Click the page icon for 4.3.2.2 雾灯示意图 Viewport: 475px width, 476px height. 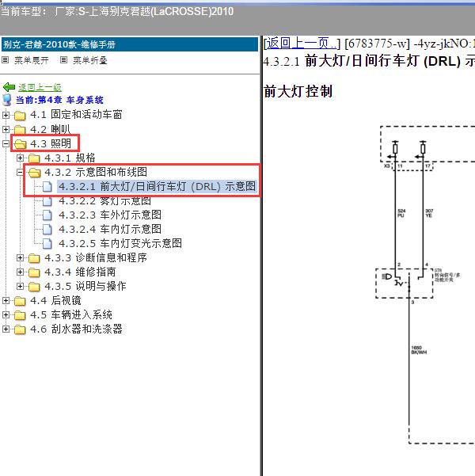(x=47, y=201)
